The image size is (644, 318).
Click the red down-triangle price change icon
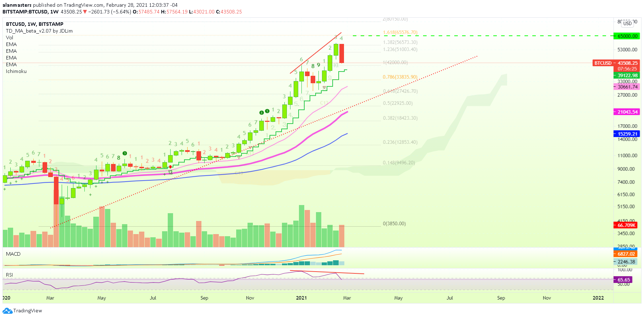click(85, 12)
